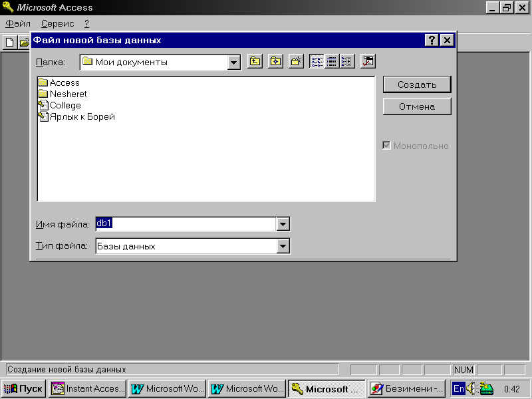Viewport: 532px width, 399px height.
Task: Expand the Имя файла dropdown arrow
Action: 283,224
